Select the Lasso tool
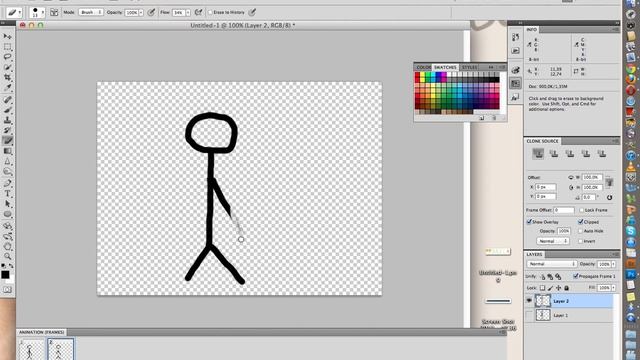This screenshot has height=360, width=640. click(7, 57)
